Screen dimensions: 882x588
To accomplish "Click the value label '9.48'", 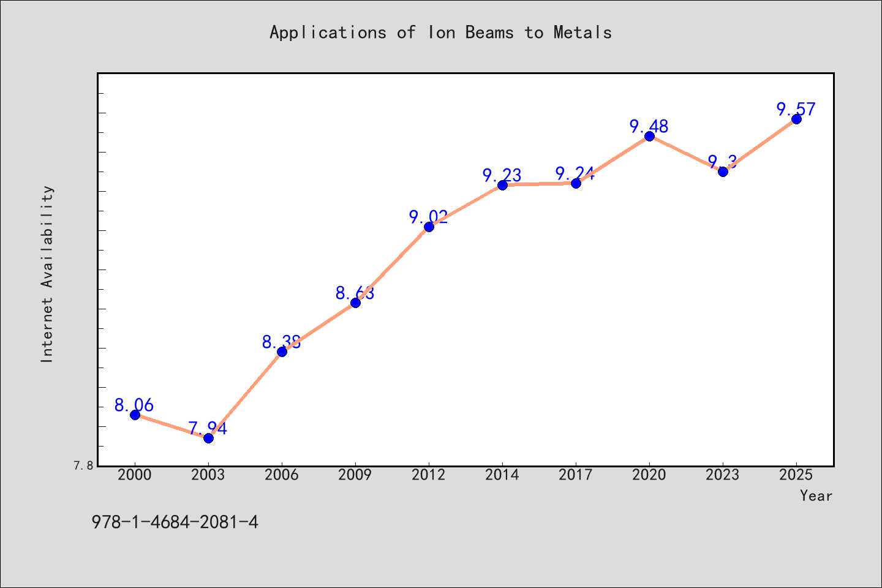I will point(649,126).
